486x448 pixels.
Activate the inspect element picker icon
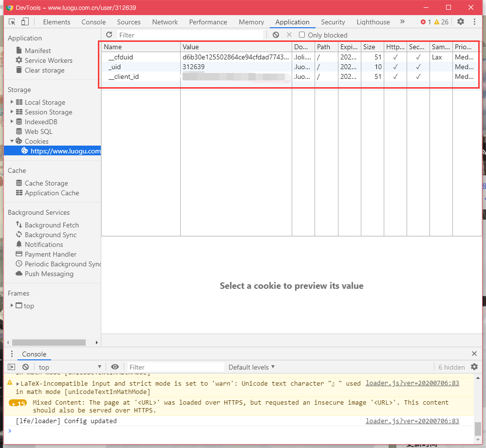coord(12,22)
